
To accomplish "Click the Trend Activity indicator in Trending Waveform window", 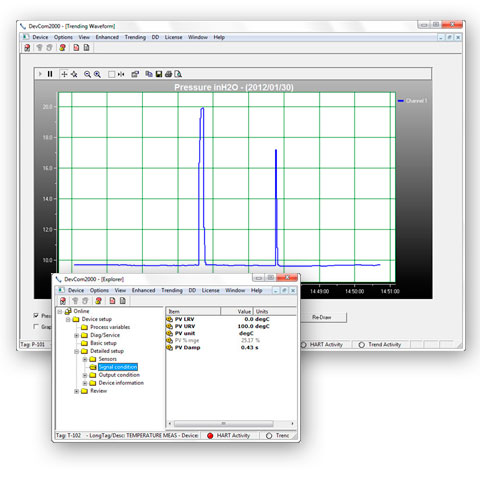I will coord(361,345).
